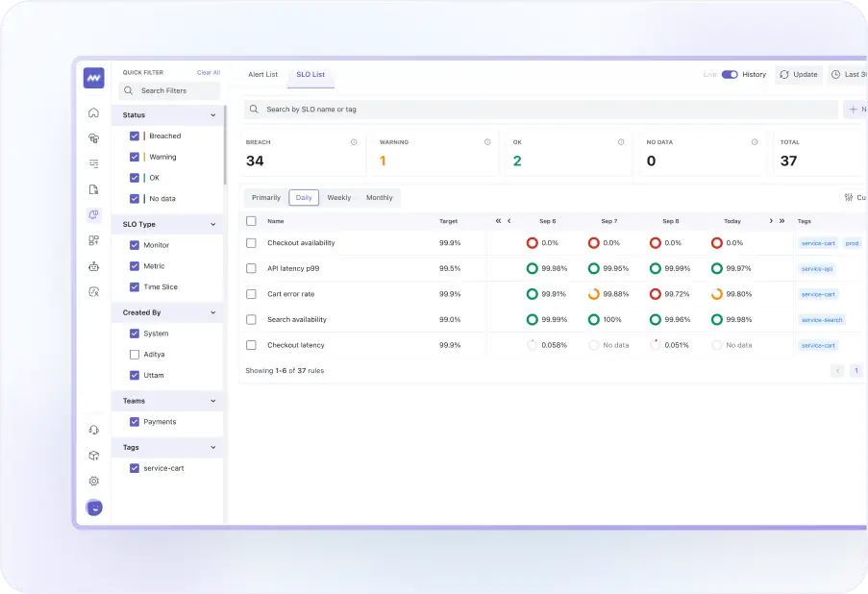Uncheck the Time Slice SLO type
The height and width of the screenshot is (594, 868).
click(135, 286)
